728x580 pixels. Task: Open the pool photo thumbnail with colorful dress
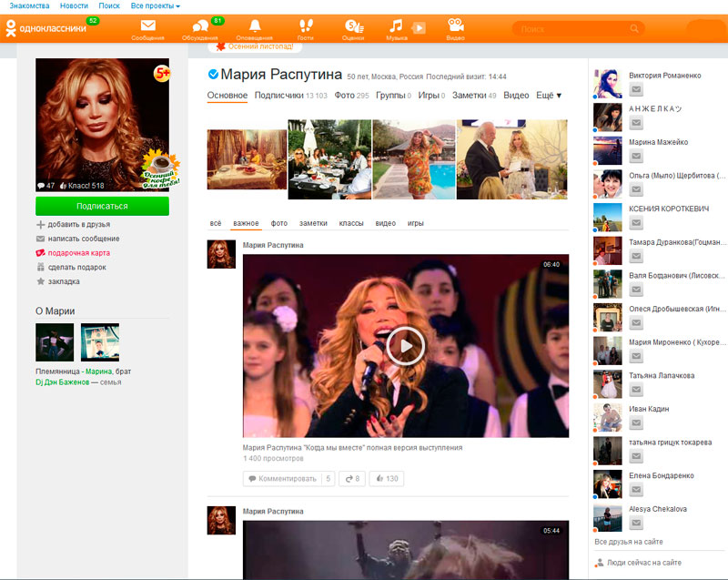(414, 159)
